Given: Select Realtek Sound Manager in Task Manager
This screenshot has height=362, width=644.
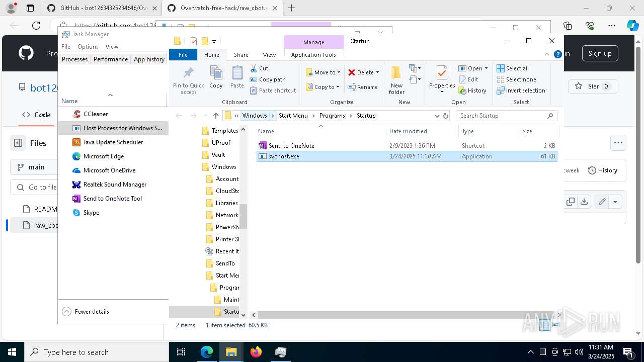Looking at the screenshot, I should click(113, 185).
